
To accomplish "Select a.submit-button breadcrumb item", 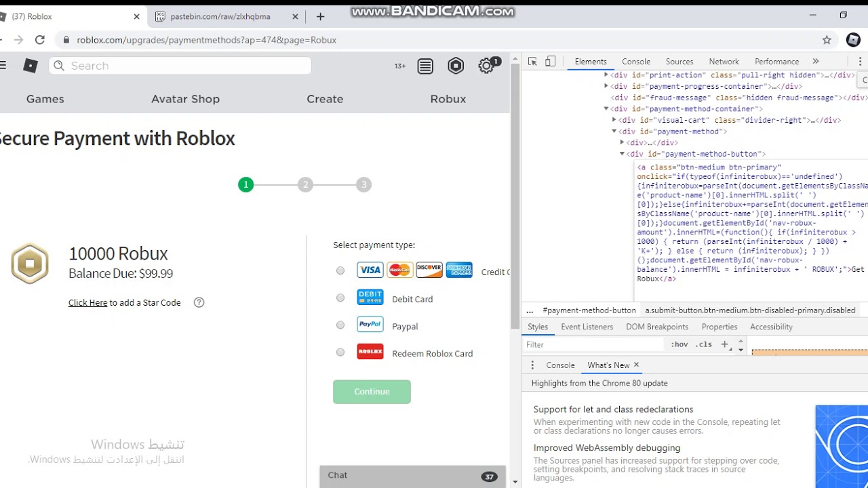I will (750, 310).
